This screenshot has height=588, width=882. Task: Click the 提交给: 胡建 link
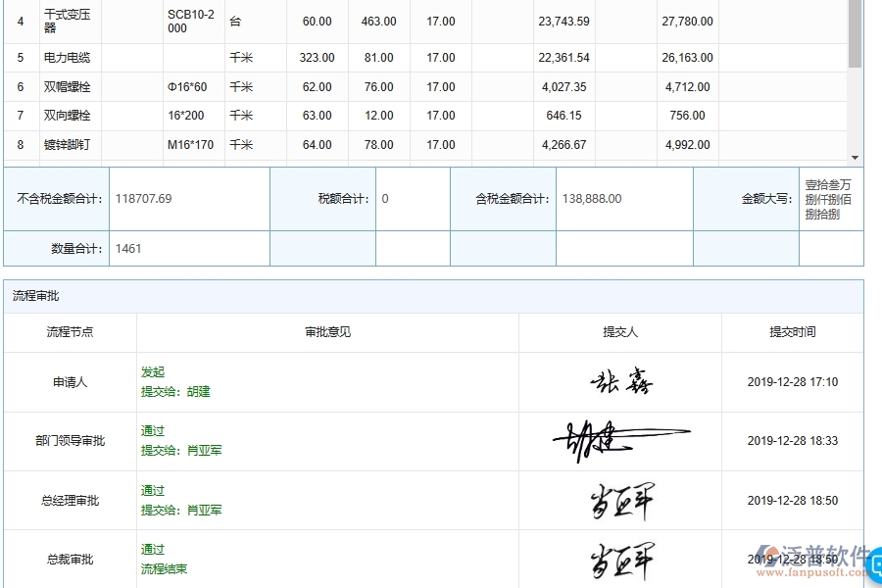[176, 391]
